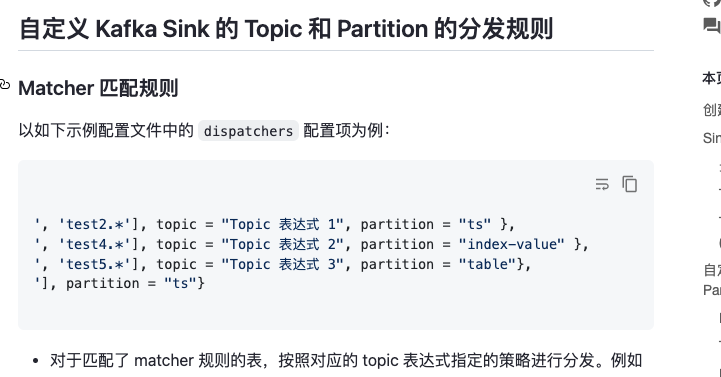This screenshot has height=377, width=721.
Task: Click the bullet paragraph about matcher 规则
Action: (346, 361)
